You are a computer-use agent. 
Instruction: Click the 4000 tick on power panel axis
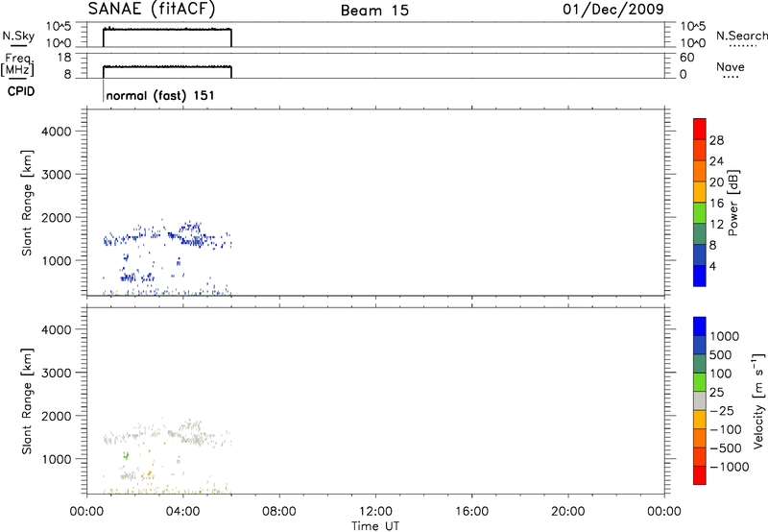pyautogui.click(x=57, y=132)
